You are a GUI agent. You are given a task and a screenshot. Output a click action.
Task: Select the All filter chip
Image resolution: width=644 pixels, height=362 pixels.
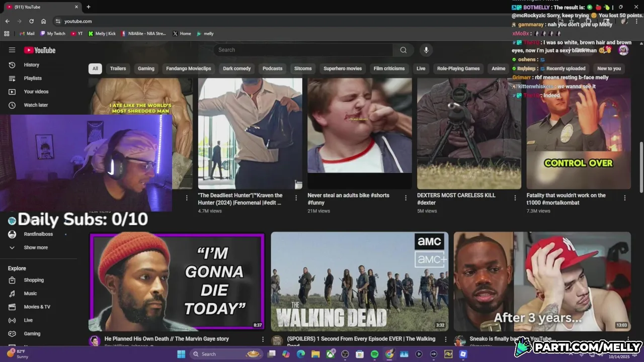coord(95,68)
